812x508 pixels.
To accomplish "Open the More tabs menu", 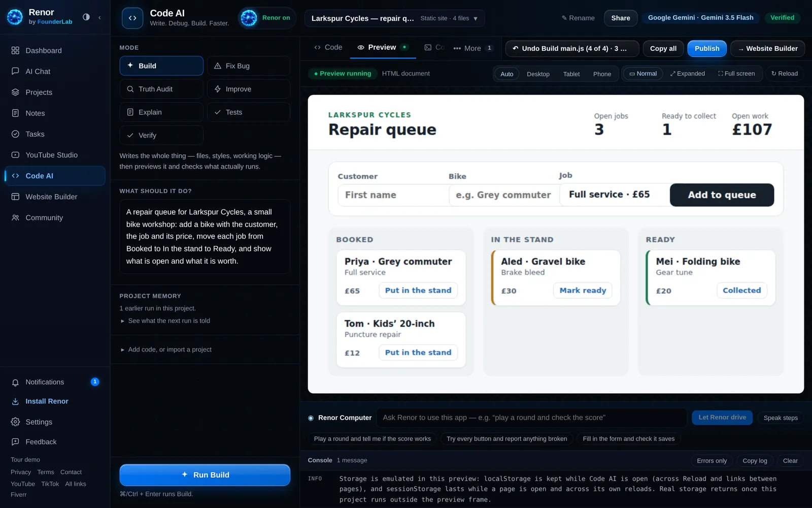I will click(x=473, y=48).
